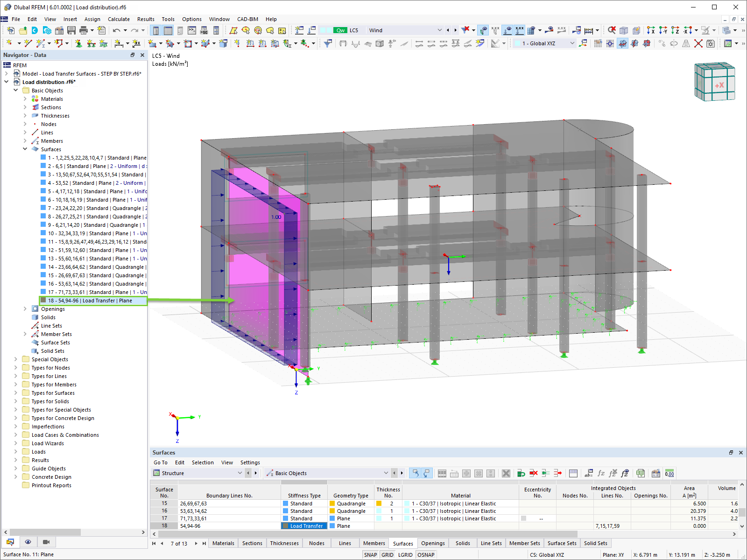
Task: Click the red cross delete icon
Action: click(698, 43)
